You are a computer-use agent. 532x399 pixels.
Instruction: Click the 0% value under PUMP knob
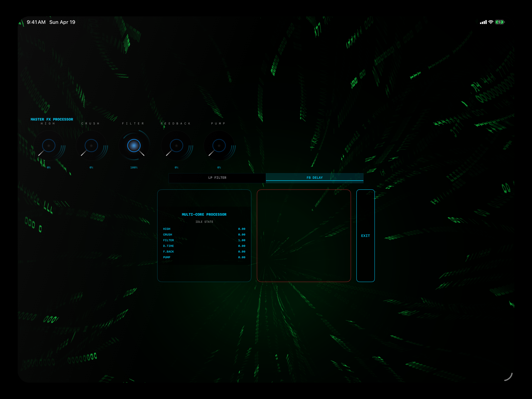click(219, 168)
